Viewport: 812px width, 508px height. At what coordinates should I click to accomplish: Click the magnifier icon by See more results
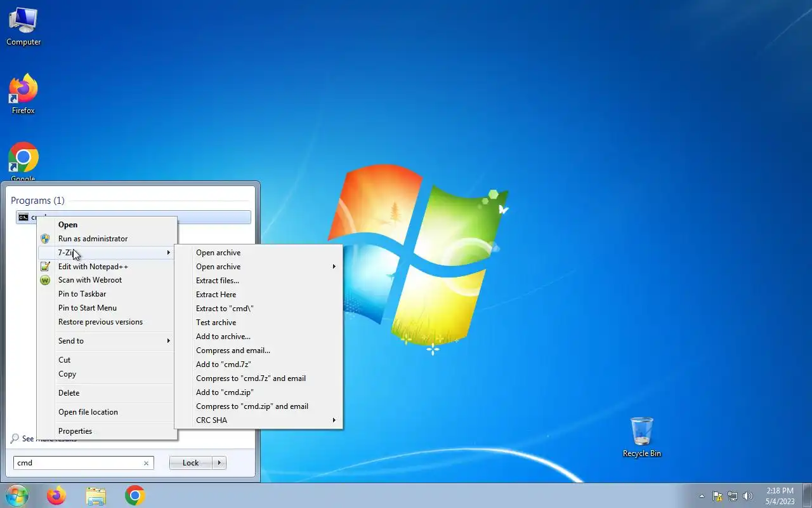pos(15,439)
